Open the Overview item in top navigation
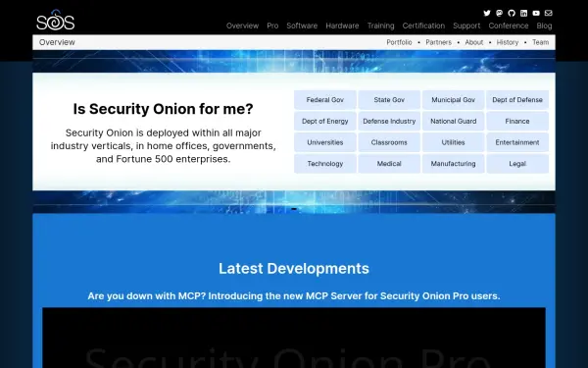 click(242, 26)
